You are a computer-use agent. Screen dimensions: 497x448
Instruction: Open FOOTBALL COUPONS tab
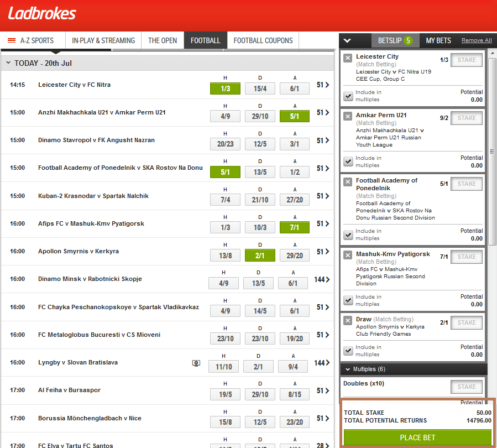[x=263, y=40]
